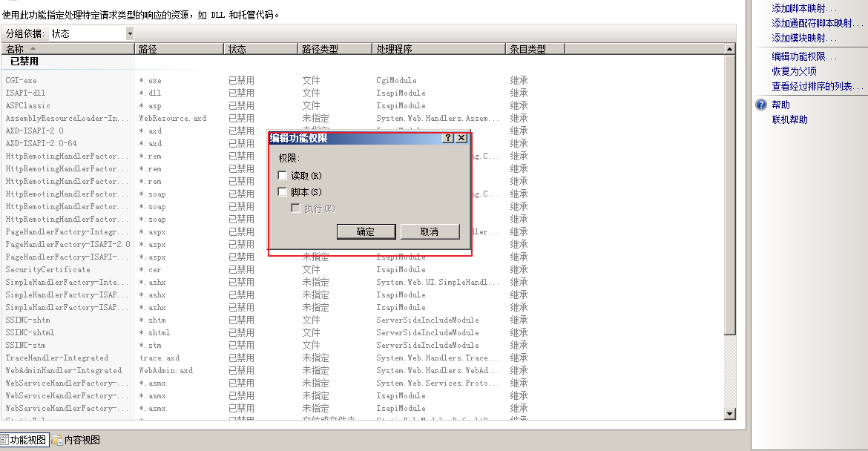
Task: Click the WebResource.axd path cell
Action: click(172, 119)
